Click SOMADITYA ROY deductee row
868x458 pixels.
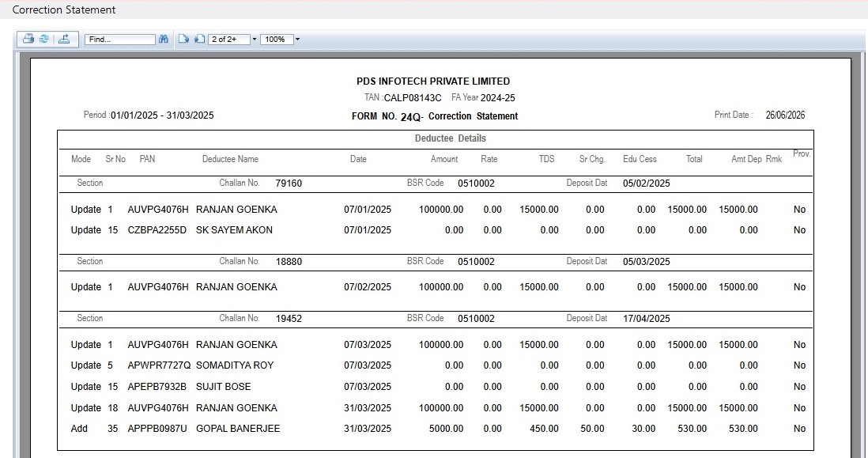tap(437, 365)
